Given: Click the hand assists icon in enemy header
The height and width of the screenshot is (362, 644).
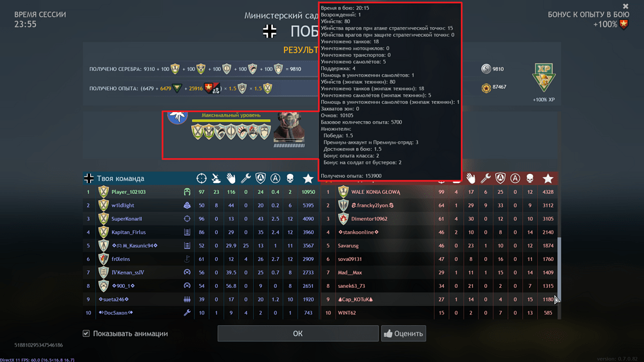Looking at the screenshot, I should click(471, 178).
